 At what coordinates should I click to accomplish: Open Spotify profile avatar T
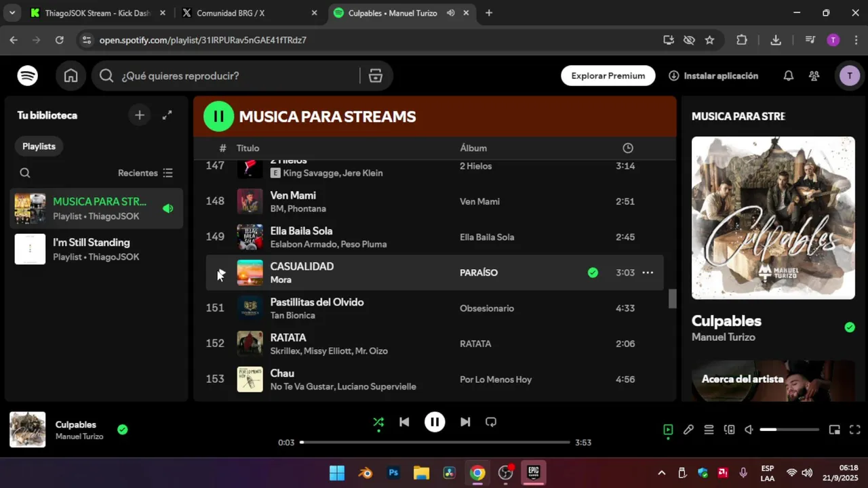[850, 76]
